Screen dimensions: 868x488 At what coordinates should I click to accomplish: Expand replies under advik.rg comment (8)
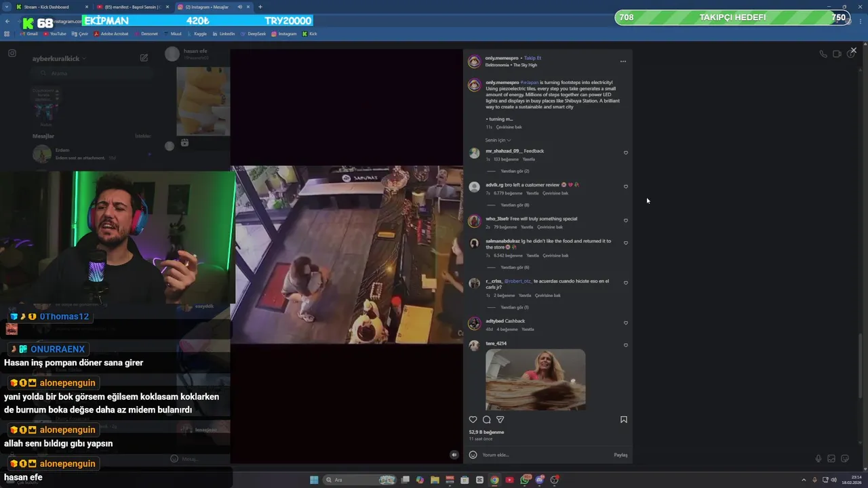coord(515,205)
